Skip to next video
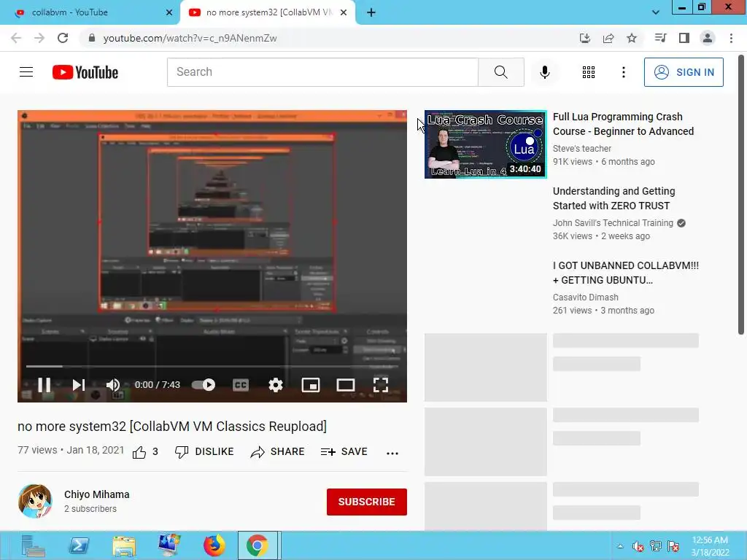 point(79,385)
